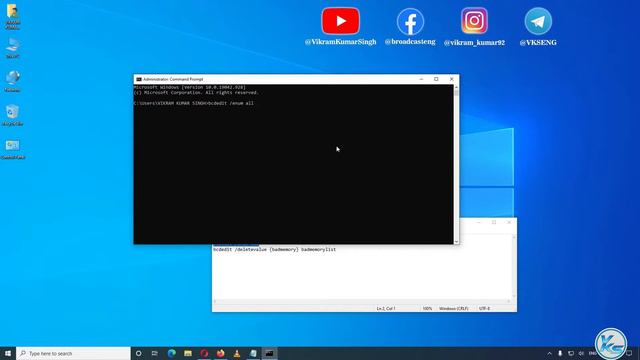Click the Notepad horizontal scrollbar
Viewport: 640px width, 360px height.
pyautogui.click(x=361, y=301)
